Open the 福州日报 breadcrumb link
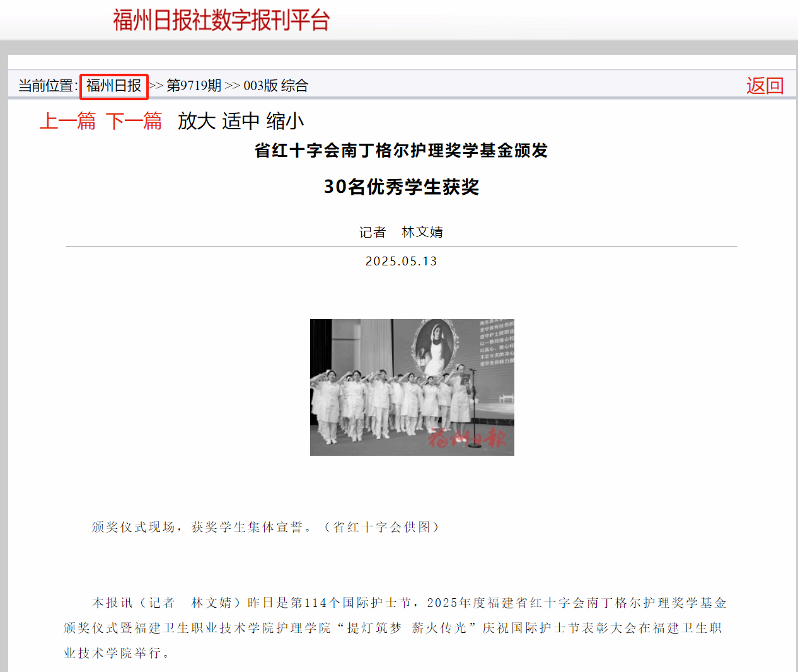This screenshot has height=672, width=798. click(x=114, y=86)
